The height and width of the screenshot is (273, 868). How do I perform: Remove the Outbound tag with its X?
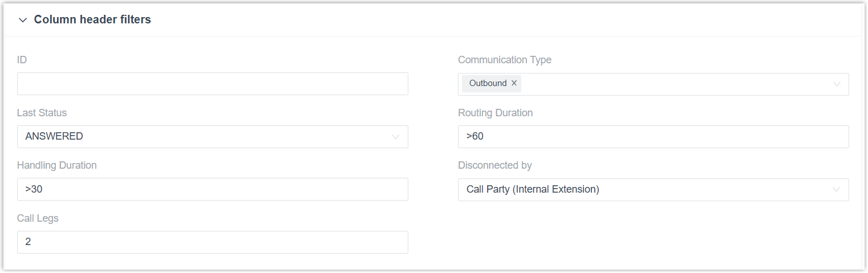point(514,83)
